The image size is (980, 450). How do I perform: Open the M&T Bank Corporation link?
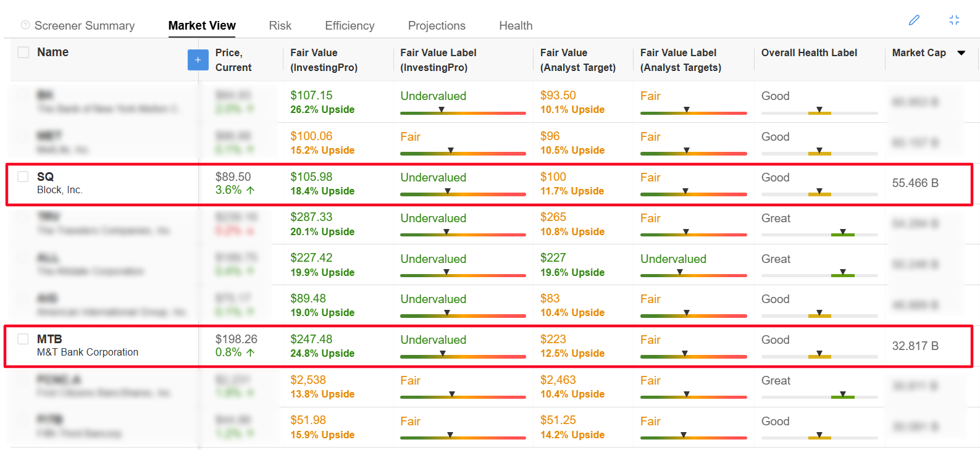[x=88, y=352]
